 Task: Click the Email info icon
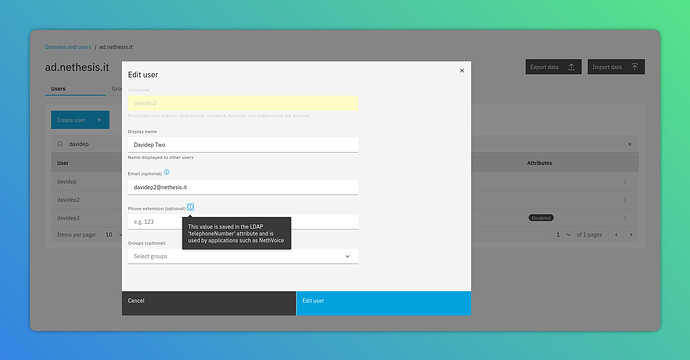pyautogui.click(x=166, y=173)
